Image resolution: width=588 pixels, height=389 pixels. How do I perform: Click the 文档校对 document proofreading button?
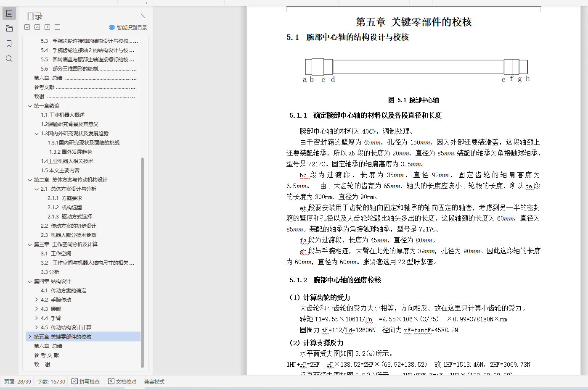pos(122,381)
